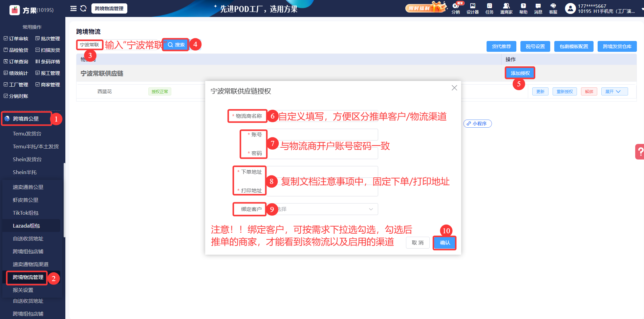Expand the 西蓝花 row with 展开
The height and width of the screenshot is (319, 644).
point(615,91)
